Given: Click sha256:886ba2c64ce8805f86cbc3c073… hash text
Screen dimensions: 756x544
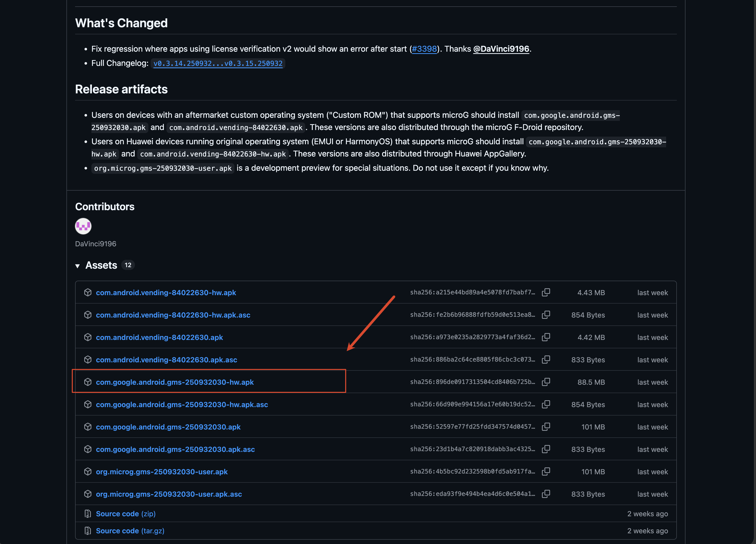Looking at the screenshot, I should pos(472,360).
